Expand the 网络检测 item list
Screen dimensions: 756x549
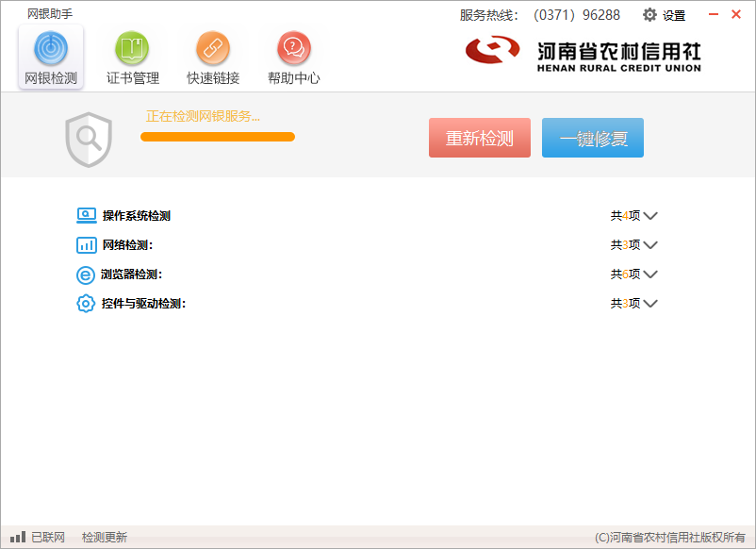coord(652,244)
